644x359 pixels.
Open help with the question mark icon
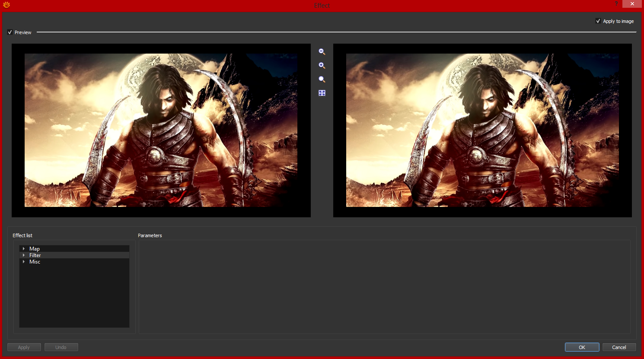[616, 4]
